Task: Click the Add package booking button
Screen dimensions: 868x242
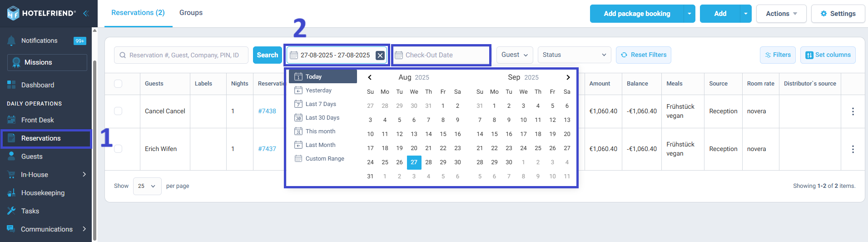Action: [x=637, y=14]
